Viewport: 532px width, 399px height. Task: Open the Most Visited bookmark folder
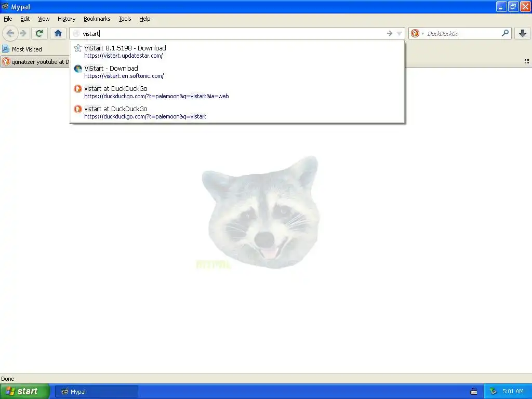coord(22,49)
